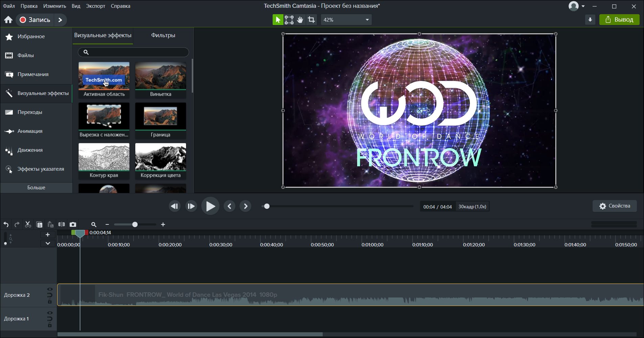This screenshot has height=338, width=644.
Task: Click the timeline zoom slider knob
Action: point(135,224)
